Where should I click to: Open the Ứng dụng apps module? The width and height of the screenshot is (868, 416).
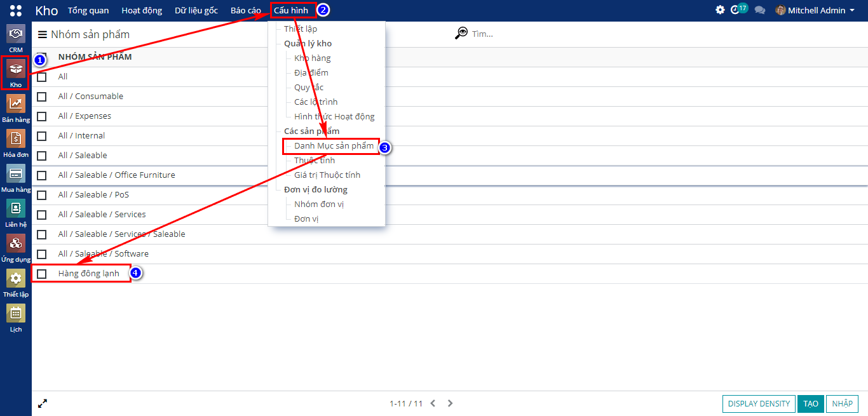coord(16,248)
